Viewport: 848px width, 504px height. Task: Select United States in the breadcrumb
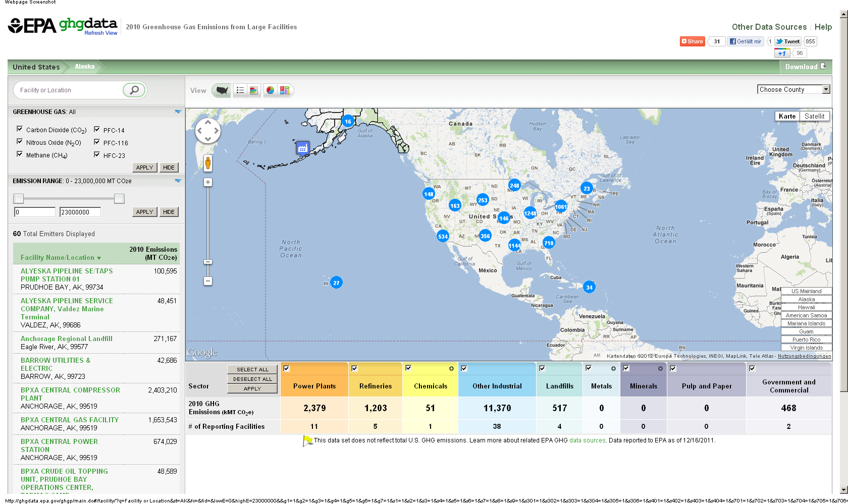click(x=36, y=67)
